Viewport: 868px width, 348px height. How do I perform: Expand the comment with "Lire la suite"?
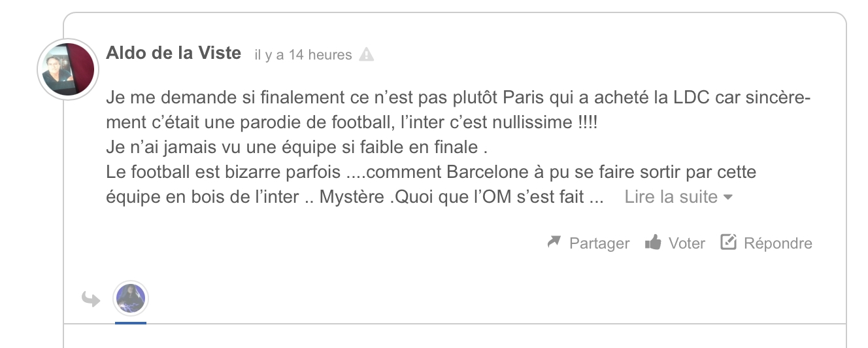(x=671, y=197)
